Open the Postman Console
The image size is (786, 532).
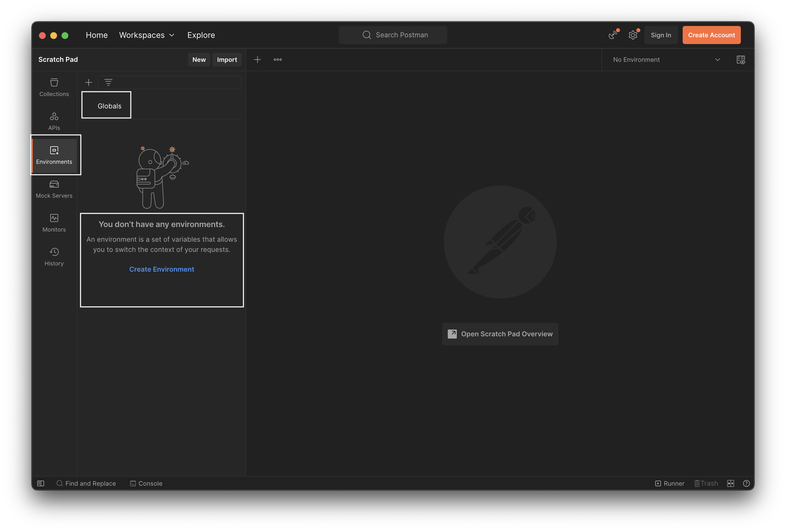coord(146,483)
